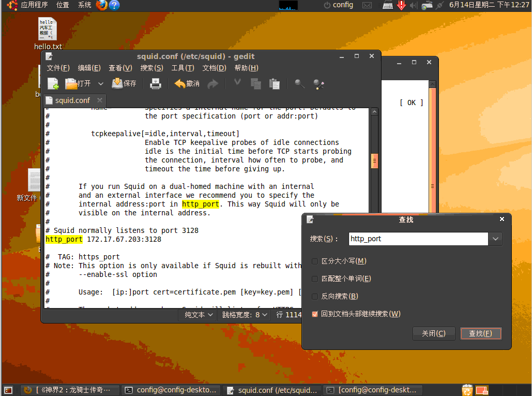
Task: Click the 查找(F) find button
Action: [x=481, y=333]
